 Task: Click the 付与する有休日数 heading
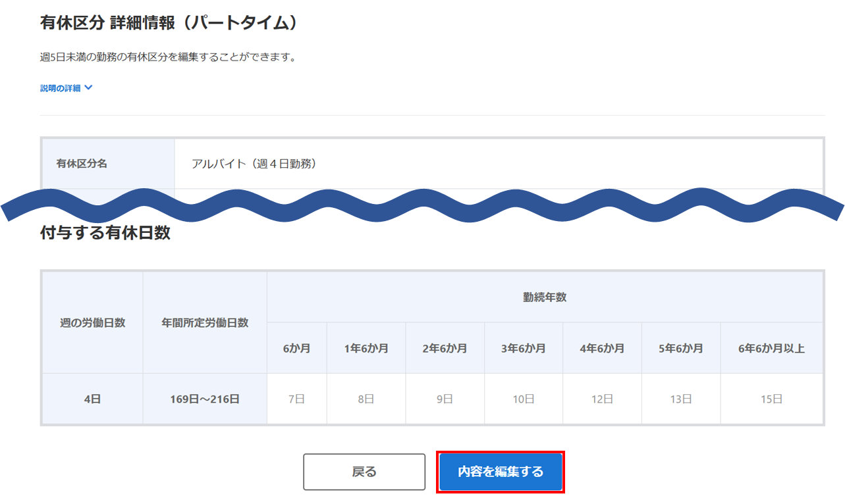click(x=105, y=233)
